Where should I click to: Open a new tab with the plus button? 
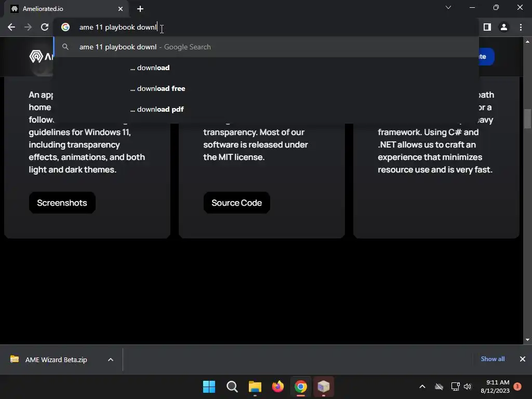click(140, 9)
